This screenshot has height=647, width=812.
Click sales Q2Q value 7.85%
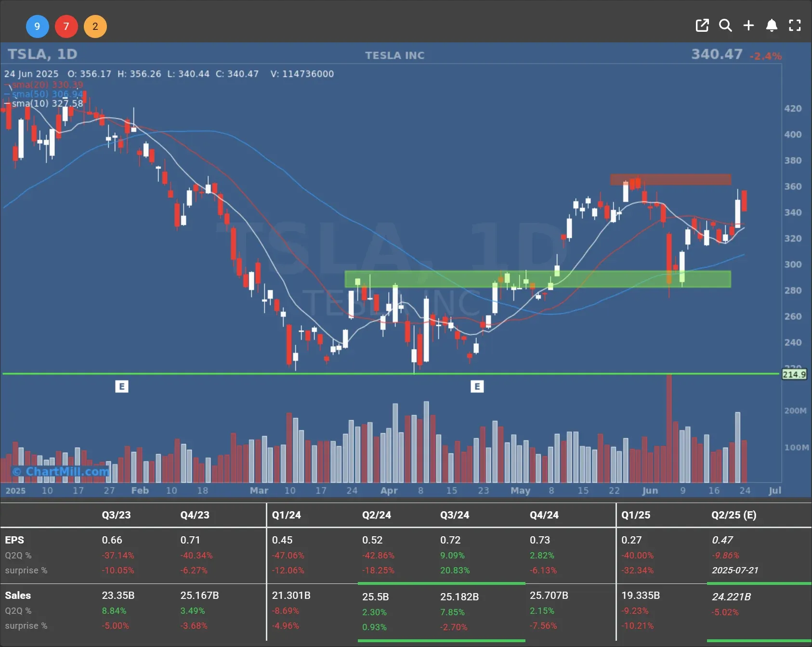(452, 612)
